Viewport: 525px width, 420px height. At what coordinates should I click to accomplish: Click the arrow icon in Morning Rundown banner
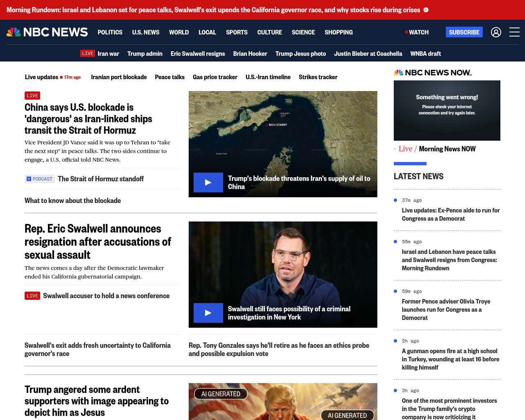click(426, 10)
